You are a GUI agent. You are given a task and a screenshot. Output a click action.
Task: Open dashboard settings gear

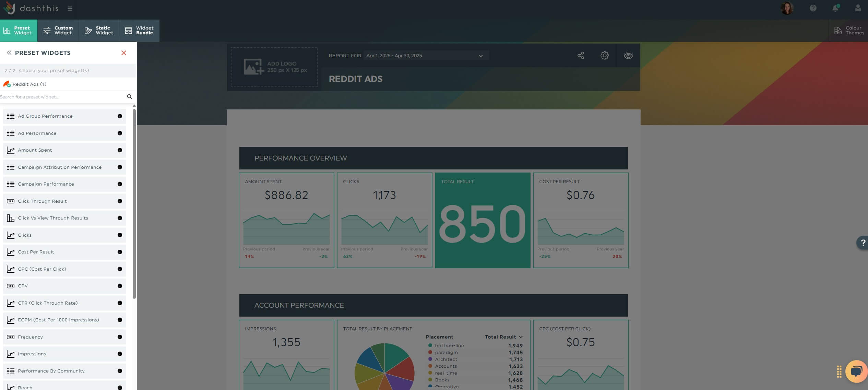pos(605,56)
